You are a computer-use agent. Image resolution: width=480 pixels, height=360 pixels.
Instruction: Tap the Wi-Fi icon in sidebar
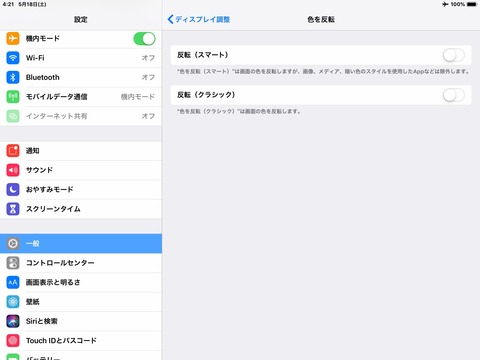[x=13, y=58]
